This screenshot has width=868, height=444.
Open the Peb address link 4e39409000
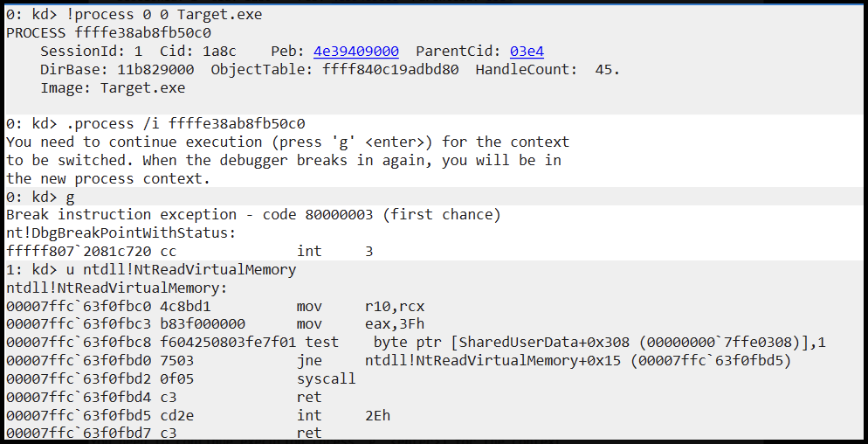tap(356, 52)
